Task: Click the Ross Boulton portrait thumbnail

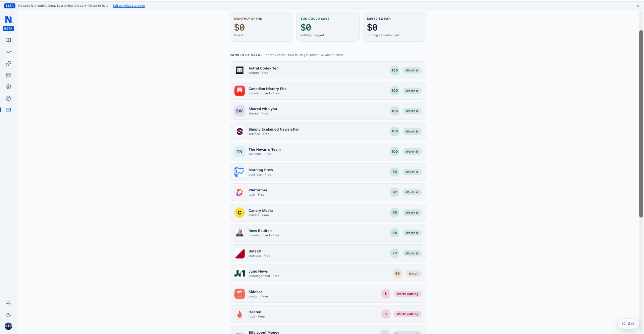Action: [239, 233]
